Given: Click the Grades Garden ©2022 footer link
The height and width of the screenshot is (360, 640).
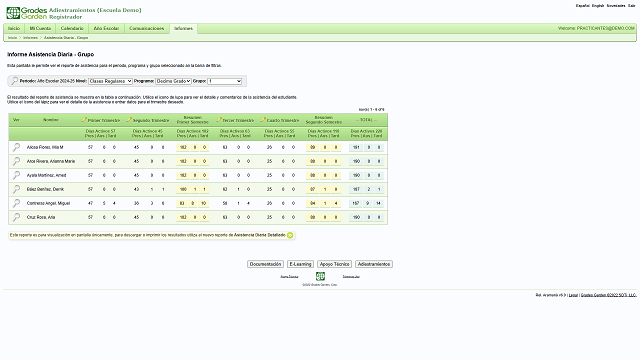Looking at the screenshot, I should point(609,295).
